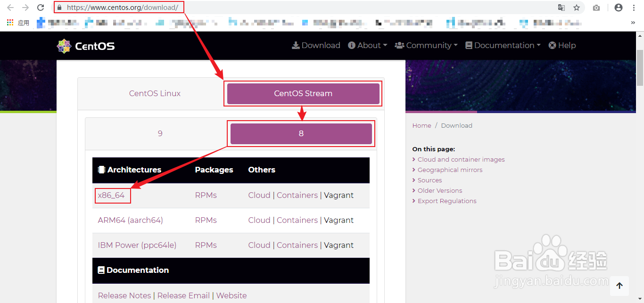This screenshot has width=644, height=303.
Task: Reload the page with the refresh icon
Action: coord(41,8)
